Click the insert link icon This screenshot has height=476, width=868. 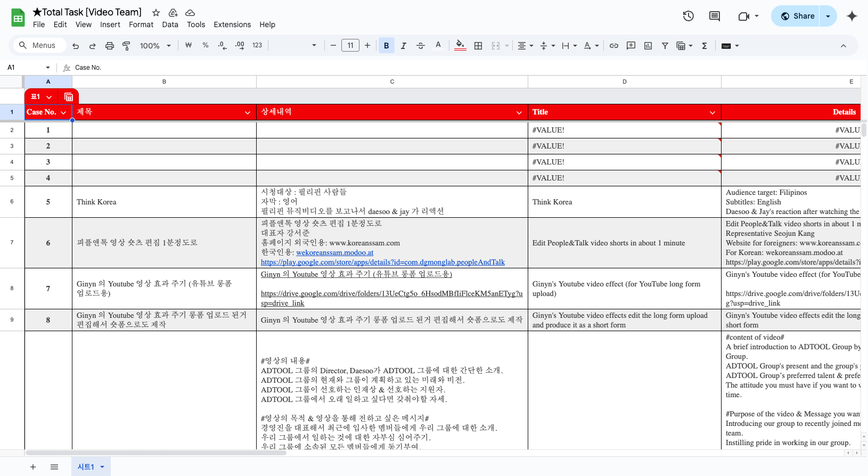tap(614, 46)
